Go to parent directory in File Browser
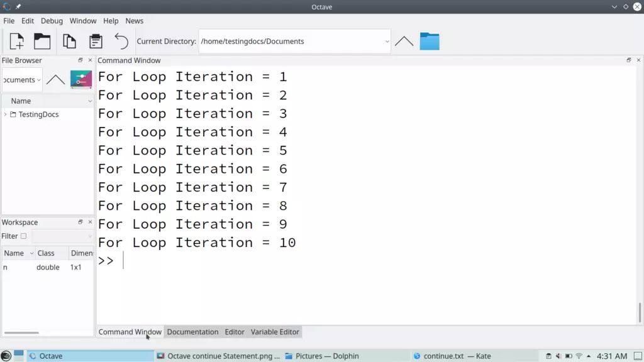 (x=55, y=79)
